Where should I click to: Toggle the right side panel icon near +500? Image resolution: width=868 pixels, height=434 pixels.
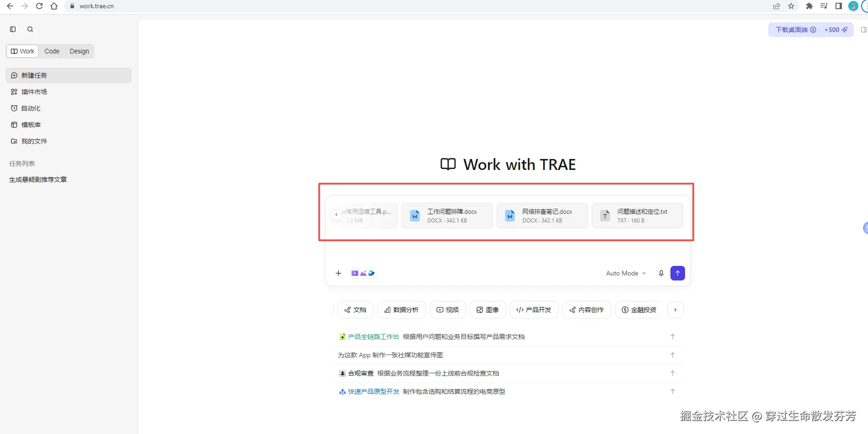[863, 30]
